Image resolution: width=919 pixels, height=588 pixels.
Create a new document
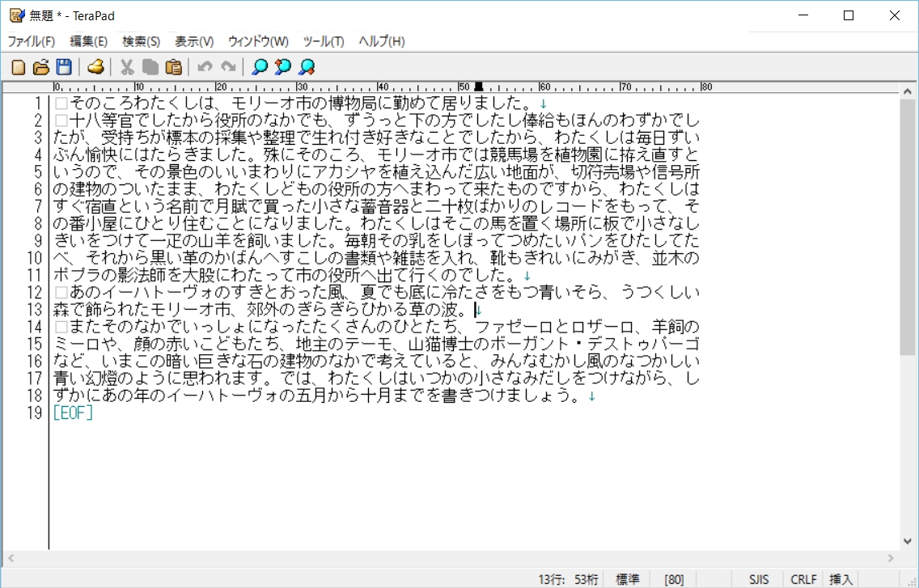click(x=17, y=67)
